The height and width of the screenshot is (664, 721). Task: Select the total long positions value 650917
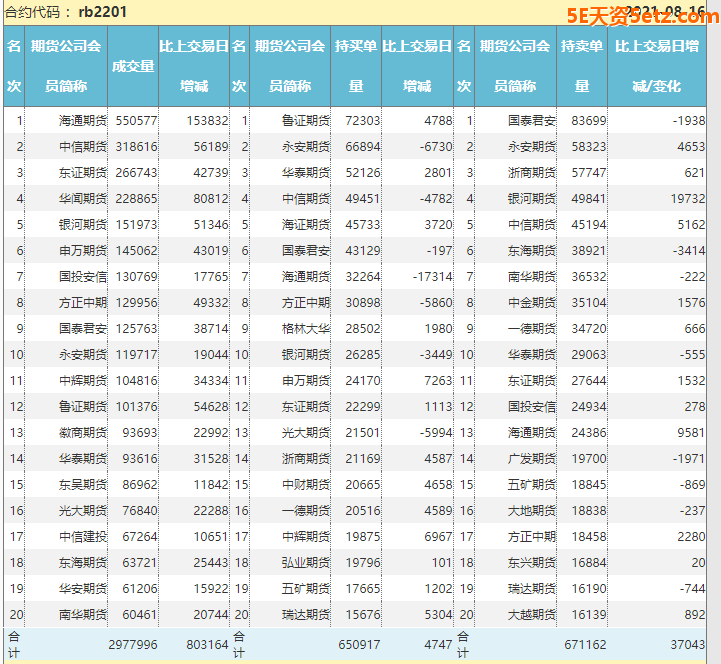359,645
